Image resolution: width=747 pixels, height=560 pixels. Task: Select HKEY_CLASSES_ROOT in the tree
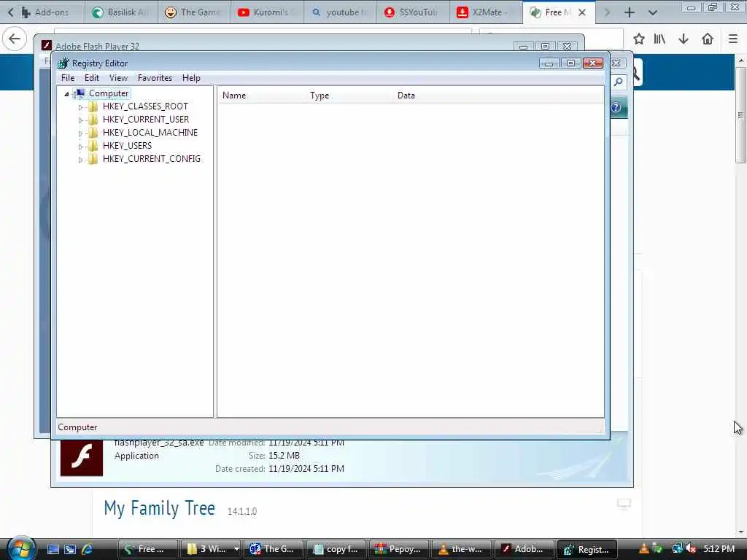145,106
